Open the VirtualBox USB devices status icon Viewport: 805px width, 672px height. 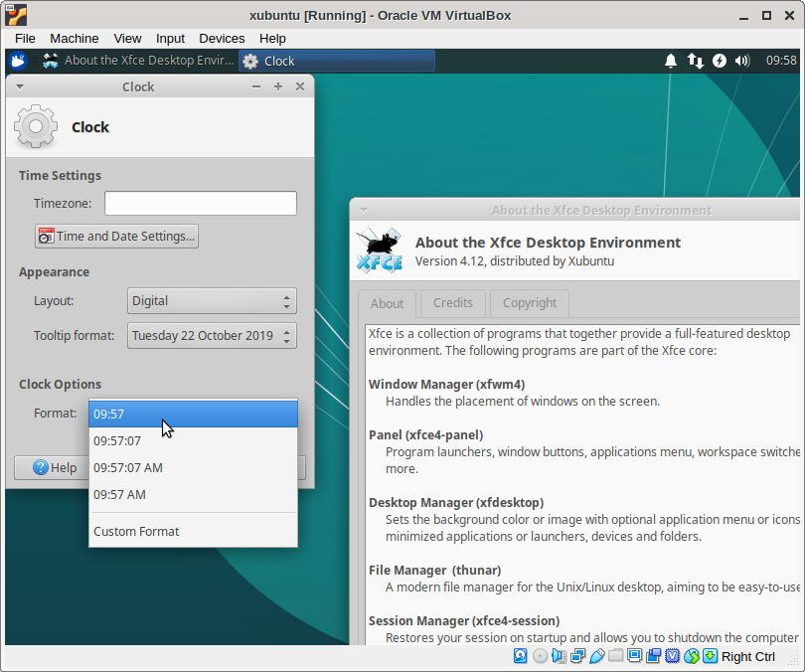tap(597, 656)
